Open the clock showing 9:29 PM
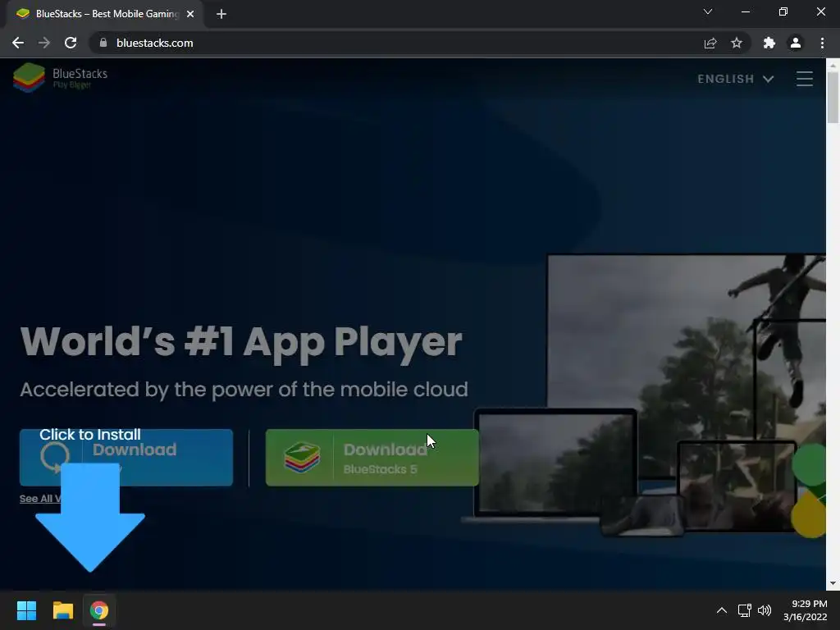 [x=806, y=610]
